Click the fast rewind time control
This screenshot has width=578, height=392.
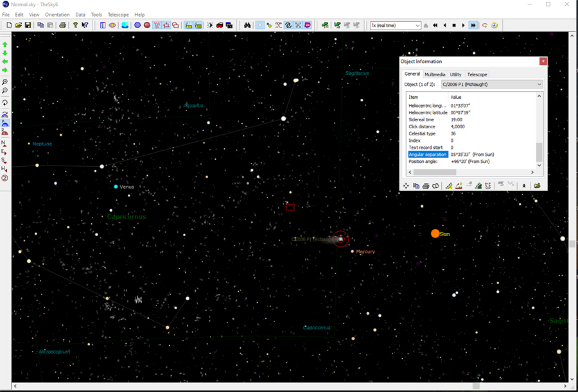click(435, 26)
